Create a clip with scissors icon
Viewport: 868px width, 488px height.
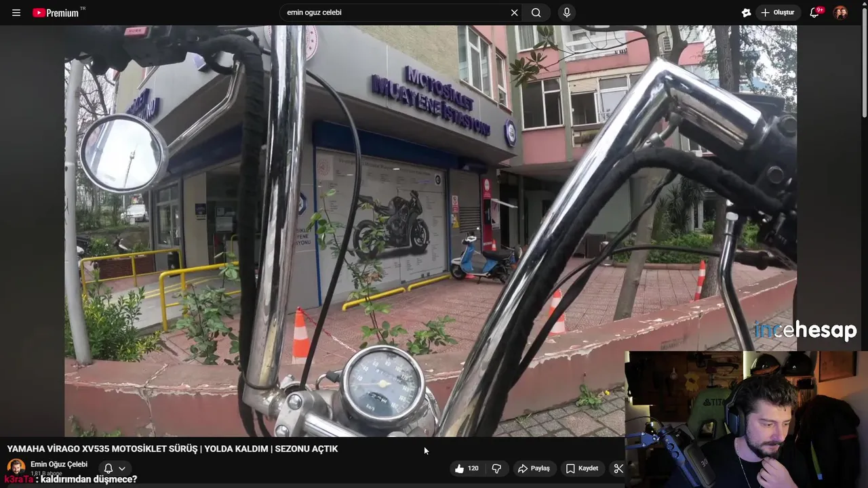pos(618,468)
